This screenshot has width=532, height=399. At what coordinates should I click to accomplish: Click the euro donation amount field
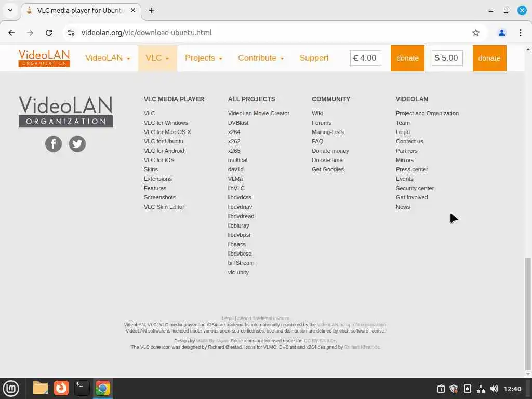point(365,58)
